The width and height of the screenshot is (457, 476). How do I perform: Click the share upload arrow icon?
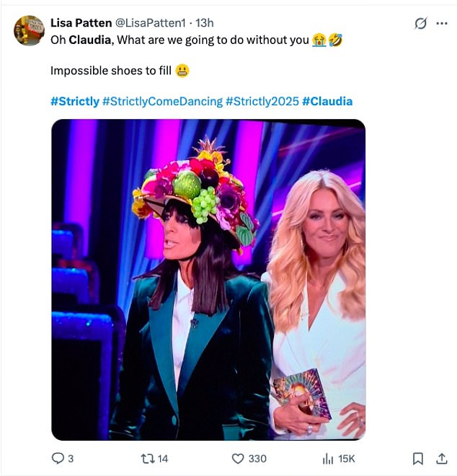(441, 458)
